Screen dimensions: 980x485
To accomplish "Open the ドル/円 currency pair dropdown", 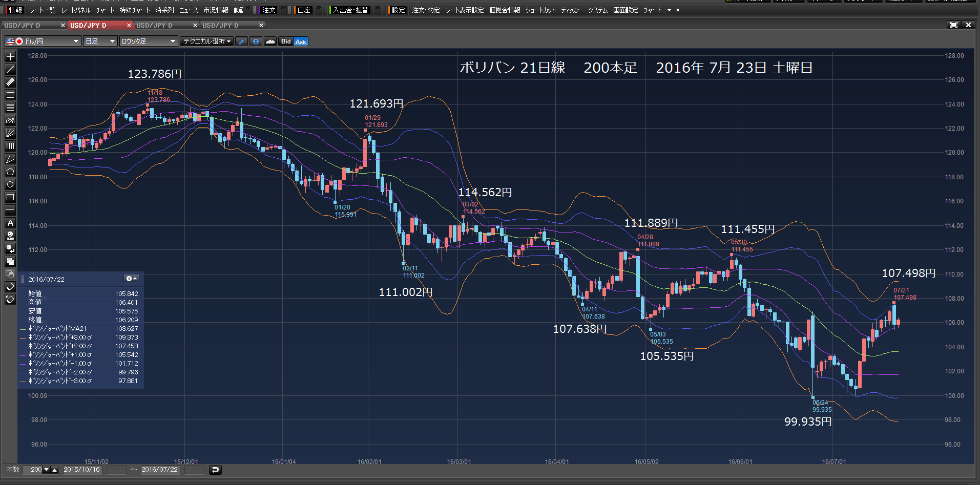I will (43, 41).
